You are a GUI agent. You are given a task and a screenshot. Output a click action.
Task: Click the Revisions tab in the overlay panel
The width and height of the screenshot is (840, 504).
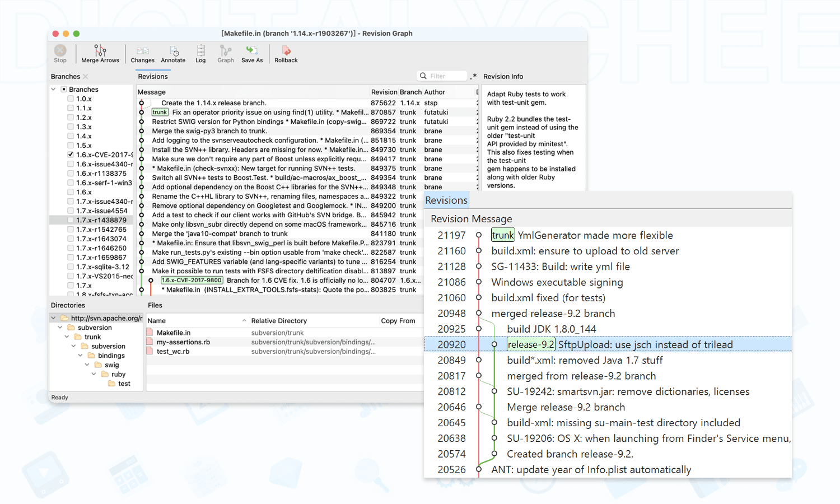446,200
